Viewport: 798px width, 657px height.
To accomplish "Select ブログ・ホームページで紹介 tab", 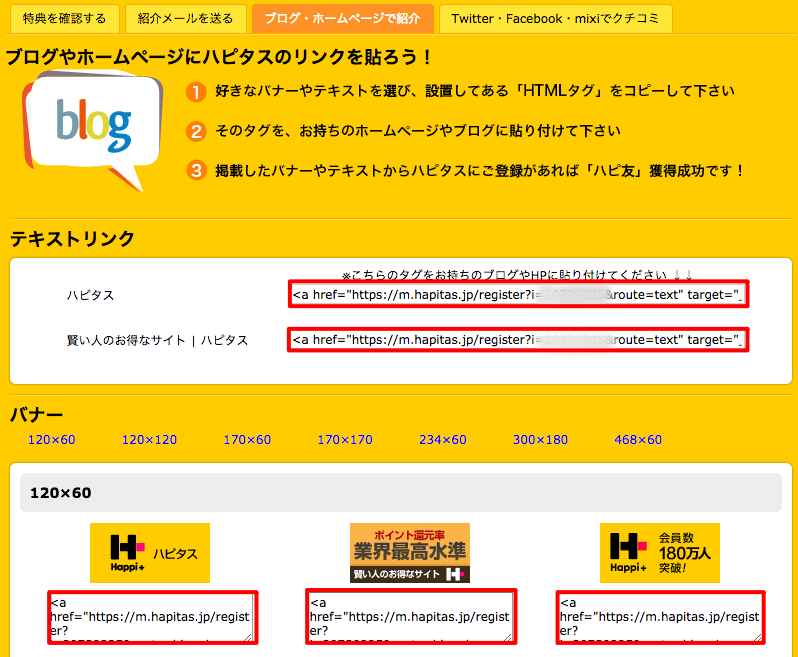I will point(343,19).
